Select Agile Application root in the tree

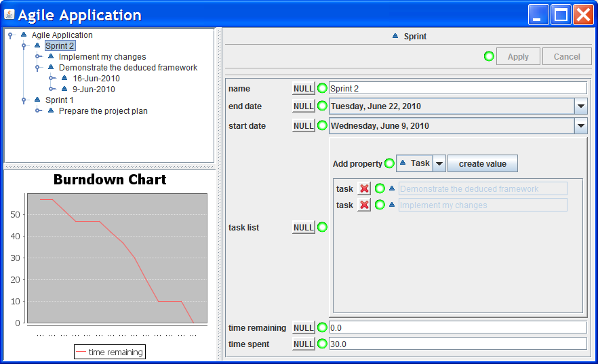tap(62, 35)
